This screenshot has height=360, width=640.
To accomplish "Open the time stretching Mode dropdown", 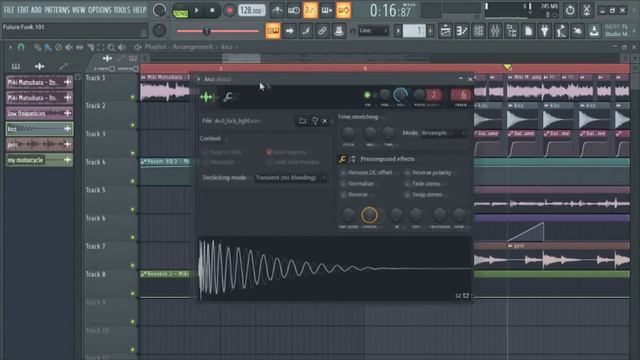I will pos(443,133).
